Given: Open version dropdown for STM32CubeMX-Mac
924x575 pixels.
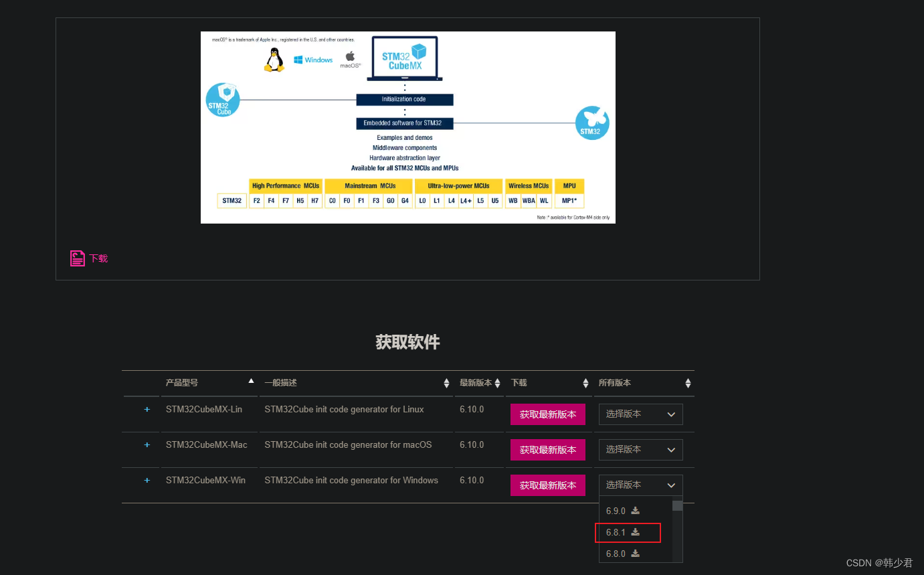Looking at the screenshot, I should 641,450.
